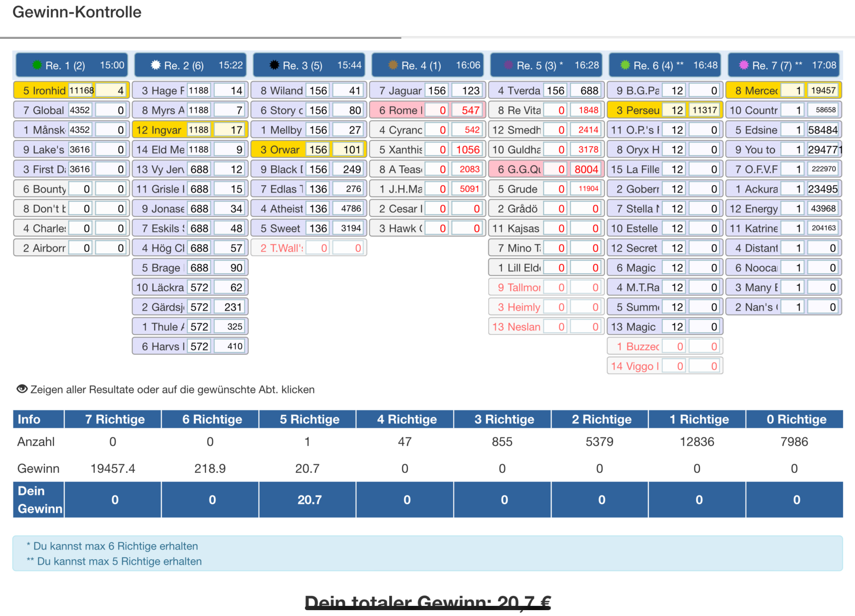Click the '4 Tverda' row in Re. 5
This screenshot has height=616, width=855.
point(546,90)
